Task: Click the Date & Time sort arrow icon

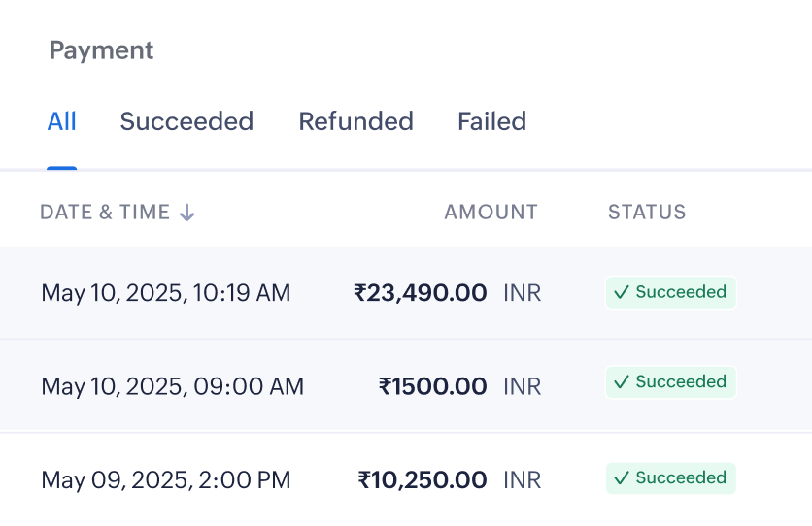Action: coord(187,213)
